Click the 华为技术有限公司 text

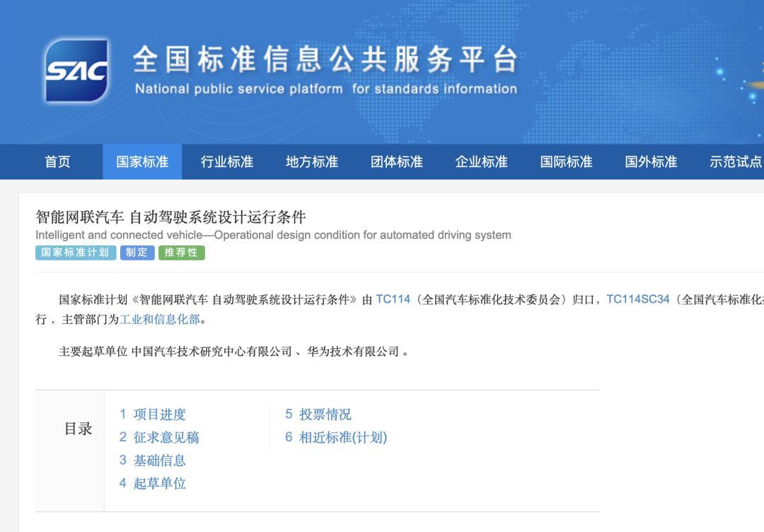click(x=353, y=352)
